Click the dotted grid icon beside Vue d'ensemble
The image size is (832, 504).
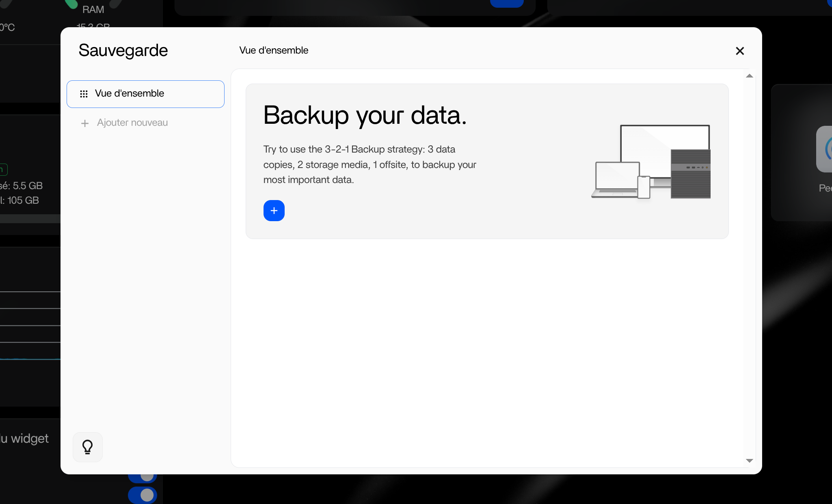coord(84,94)
